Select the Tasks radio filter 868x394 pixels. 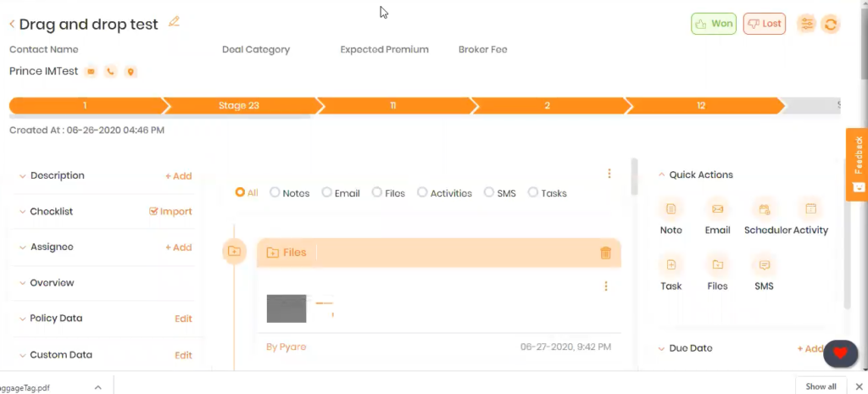tap(532, 192)
